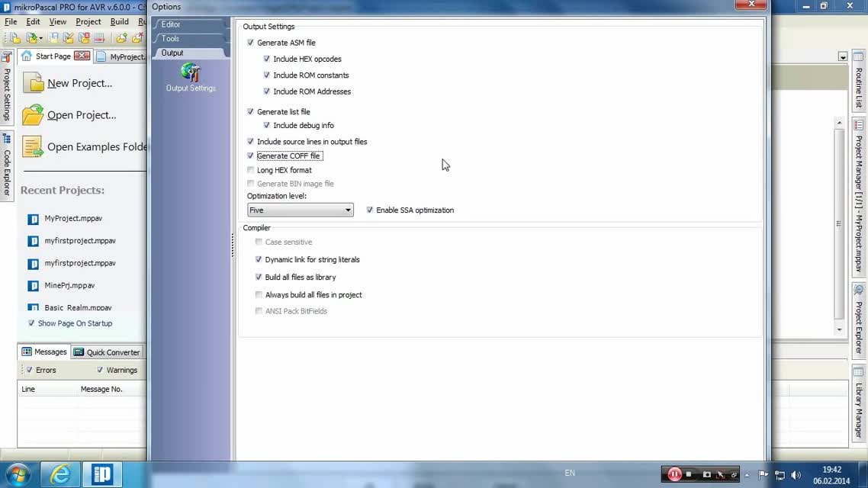Open the Project Manager side panel

(859, 197)
